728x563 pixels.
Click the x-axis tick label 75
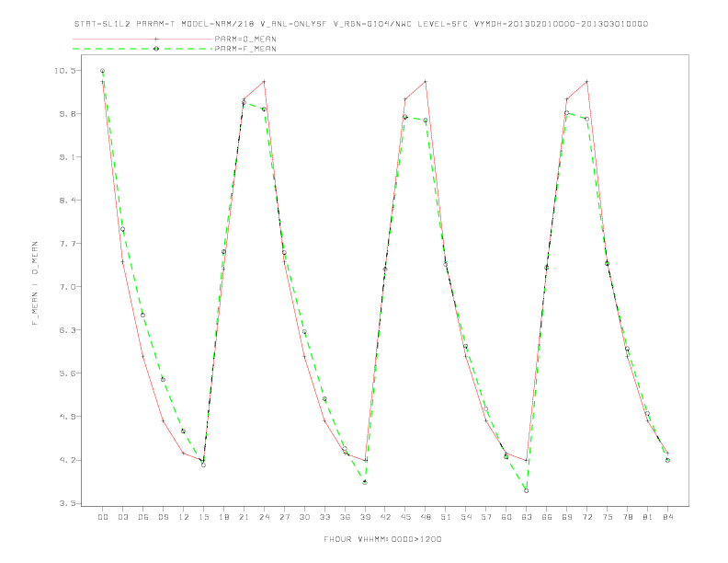pos(608,517)
